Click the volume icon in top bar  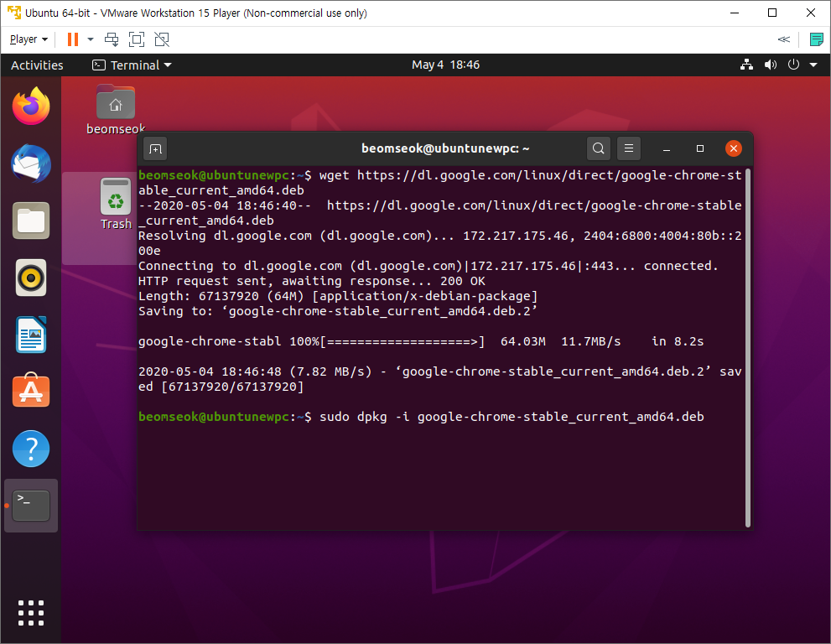(x=770, y=65)
